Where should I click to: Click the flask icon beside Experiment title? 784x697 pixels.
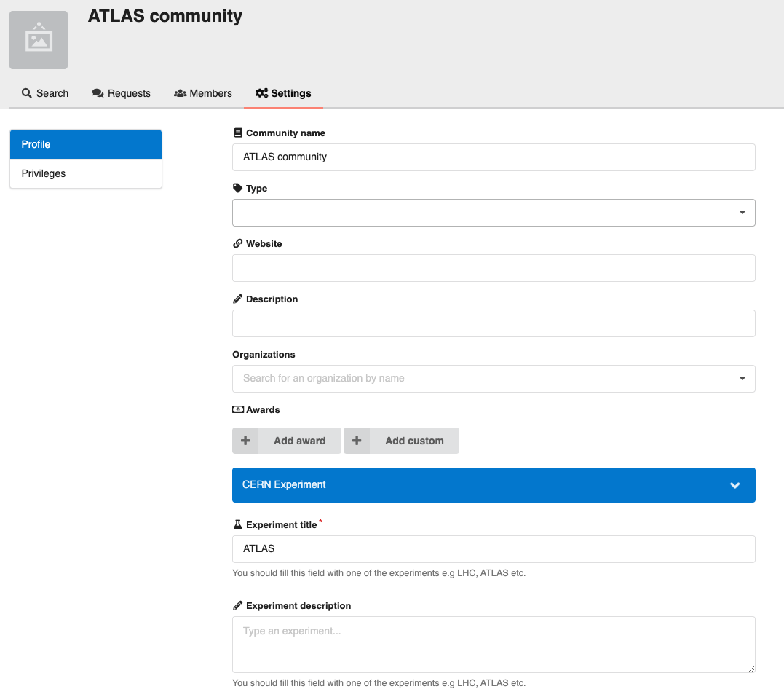237,524
